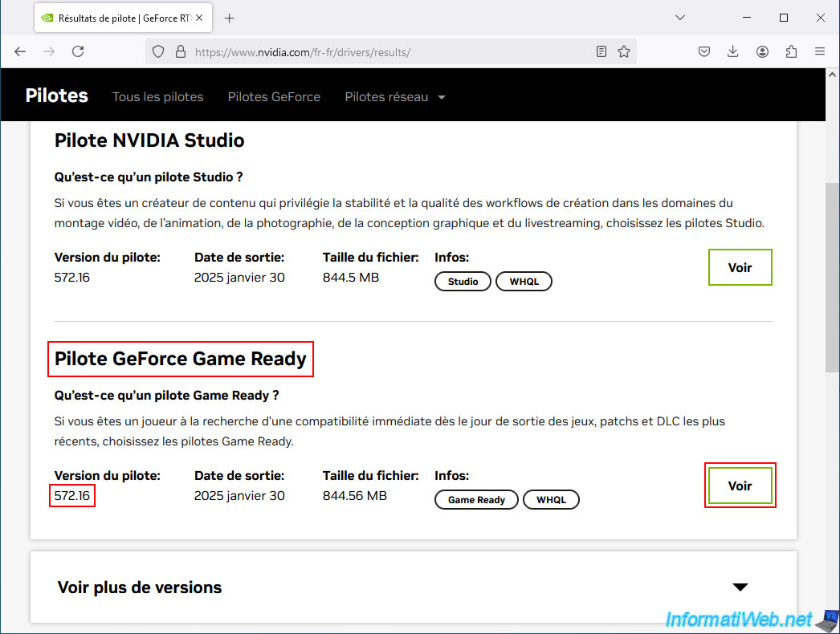
Task: Bookmark this page with the star icon
Action: (x=623, y=52)
